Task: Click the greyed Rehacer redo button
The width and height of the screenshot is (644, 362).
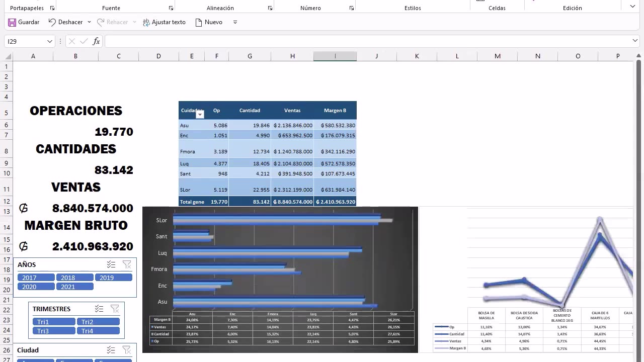Action: click(x=113, y=22)
